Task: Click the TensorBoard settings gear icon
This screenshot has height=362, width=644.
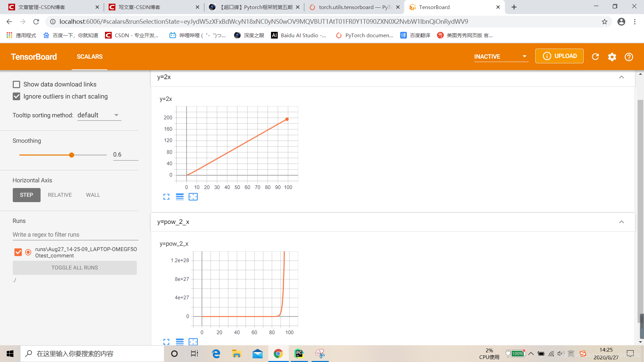Action: [612, 56]
